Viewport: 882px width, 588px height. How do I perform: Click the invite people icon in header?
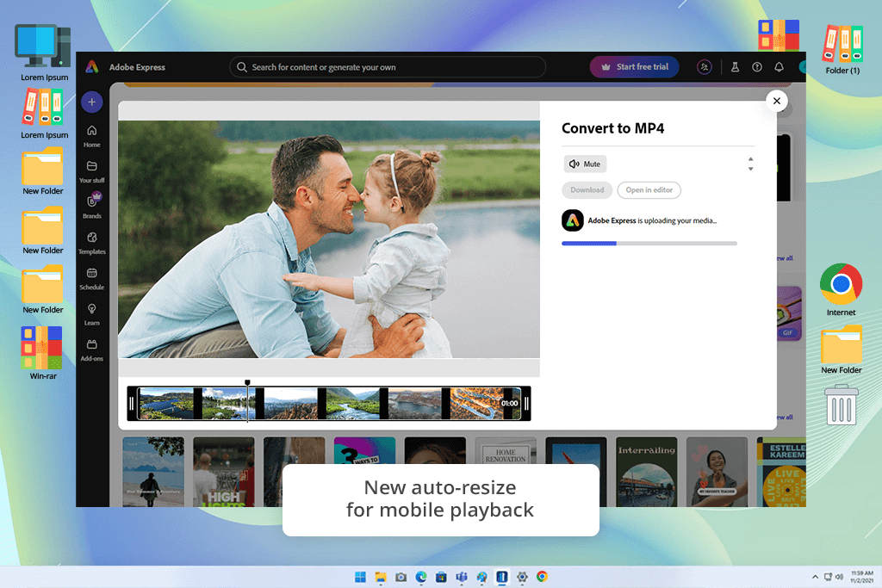point(705,67)
